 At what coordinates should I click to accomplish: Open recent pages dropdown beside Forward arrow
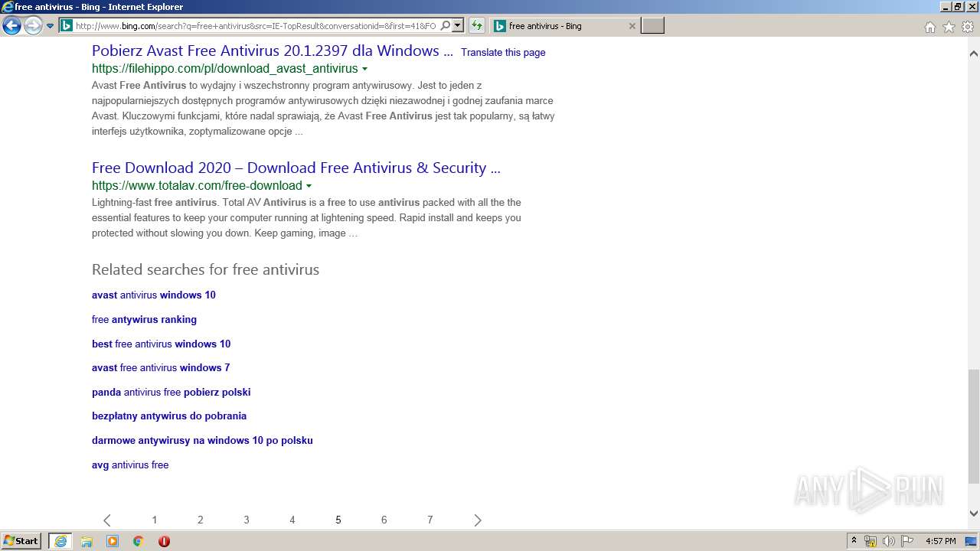tap(51, 26)
